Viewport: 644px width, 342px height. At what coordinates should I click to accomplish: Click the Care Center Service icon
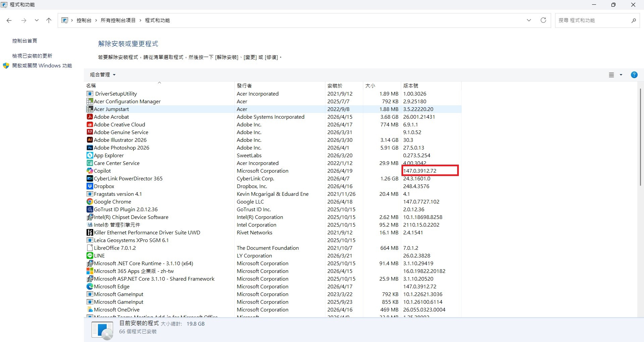[90, 163]
